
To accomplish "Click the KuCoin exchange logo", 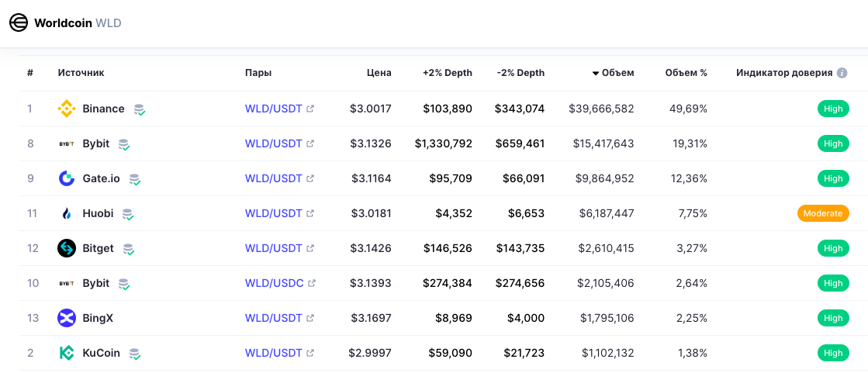I will point(67,354).
